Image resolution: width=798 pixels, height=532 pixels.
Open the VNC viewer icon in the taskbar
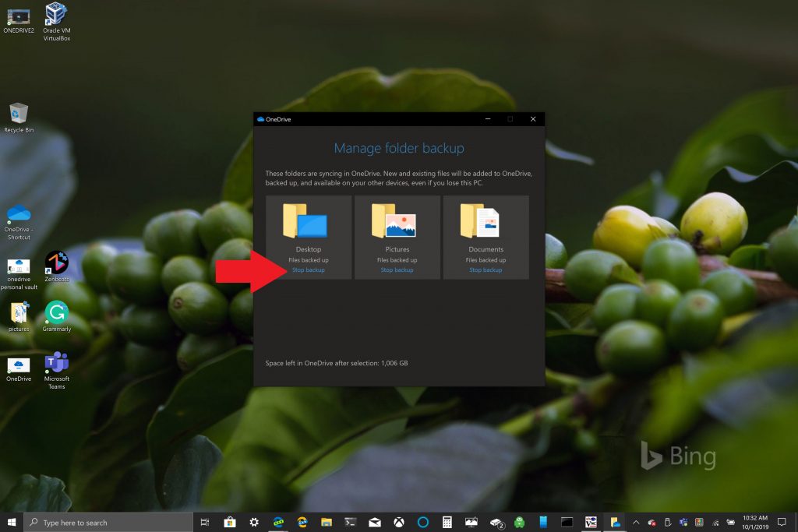pyautogui.click(x=591, y=523)
